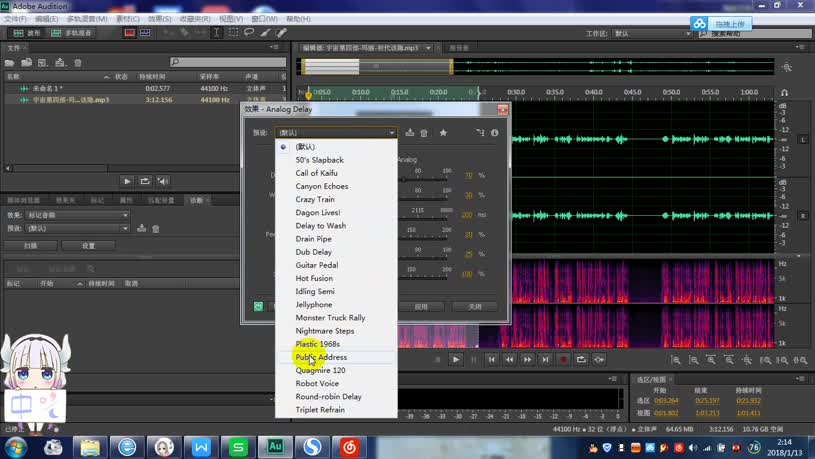The height and width of the screenshot is (459, 815).
Task: Click the Zoom to Selection icon
Action: 800,360
